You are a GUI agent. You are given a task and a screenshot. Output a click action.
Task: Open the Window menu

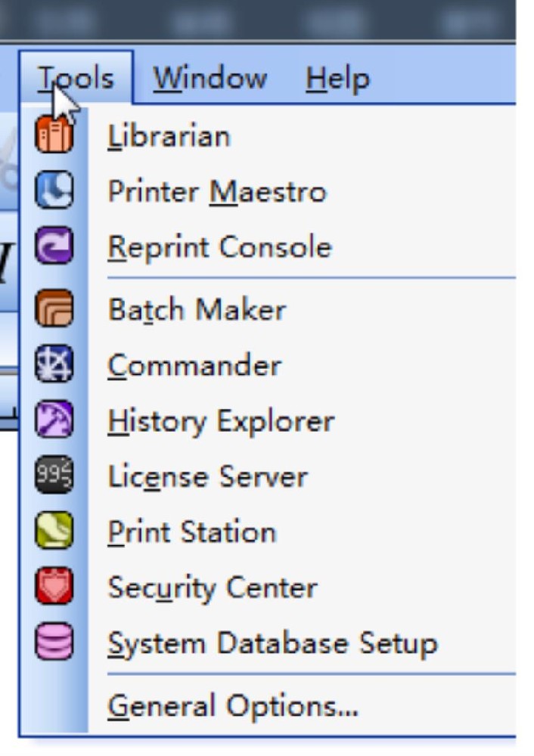click(210, 78)
